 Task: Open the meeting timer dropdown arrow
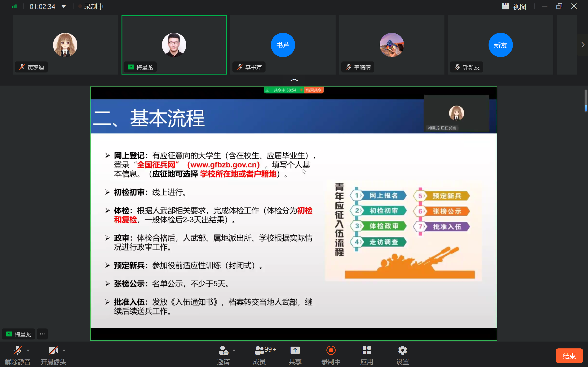pos(64,7)
